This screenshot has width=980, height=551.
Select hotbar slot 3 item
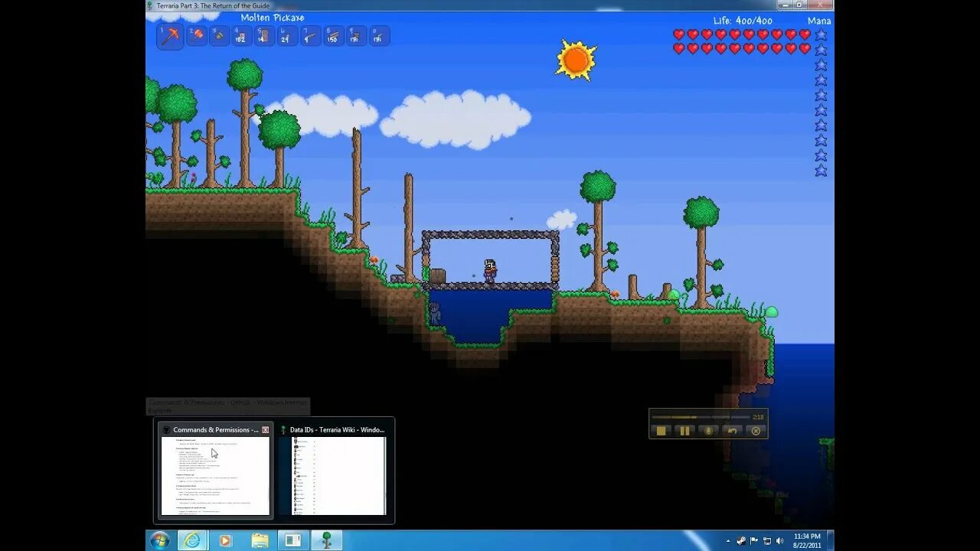point(220,36)
